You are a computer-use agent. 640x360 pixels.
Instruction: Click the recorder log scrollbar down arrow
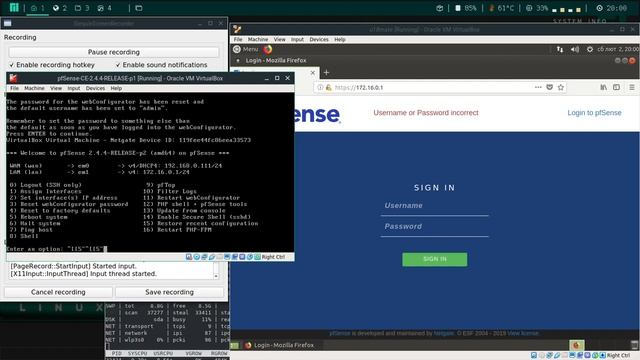[x=216, y=276]
